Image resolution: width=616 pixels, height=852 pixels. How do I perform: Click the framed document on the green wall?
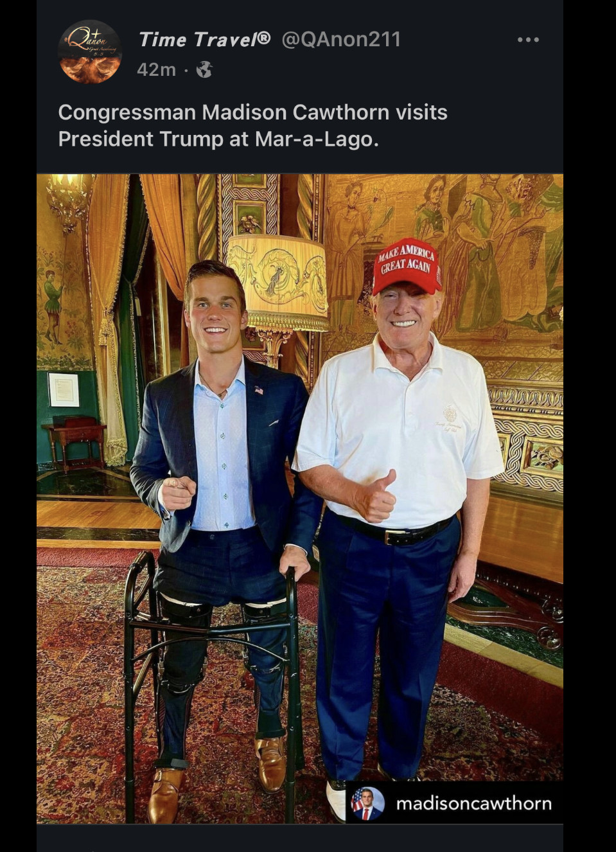click(64, 389)
